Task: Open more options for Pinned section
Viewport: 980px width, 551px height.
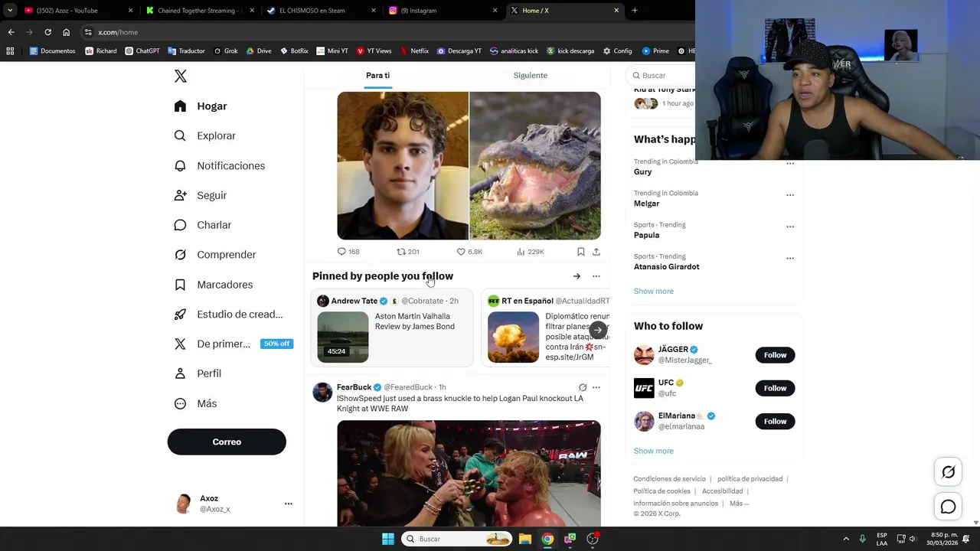Action: tap(596, 276)
